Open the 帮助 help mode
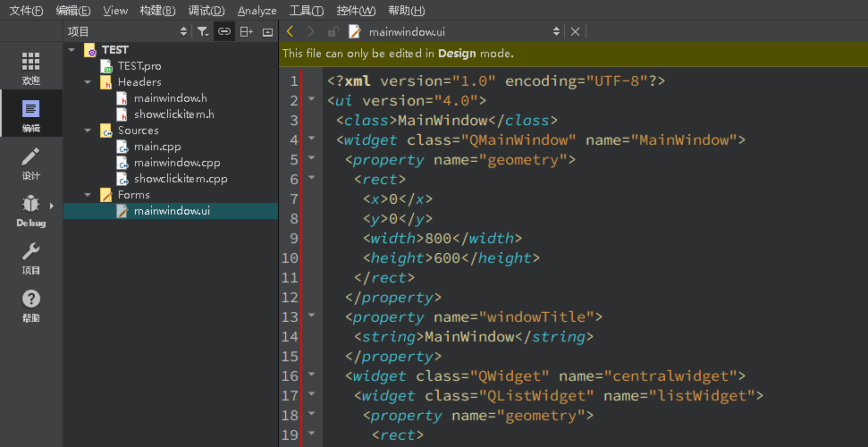This screenshot has height=447, width=868. pyautogui.click(x=31, y=306)
